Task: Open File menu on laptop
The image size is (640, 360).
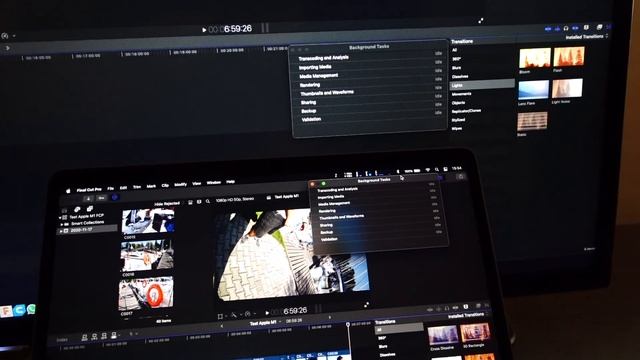Action: coord(111,189)
